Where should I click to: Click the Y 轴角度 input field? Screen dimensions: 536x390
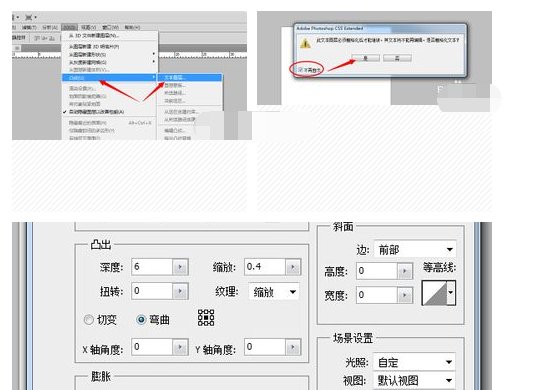(265, 347)
